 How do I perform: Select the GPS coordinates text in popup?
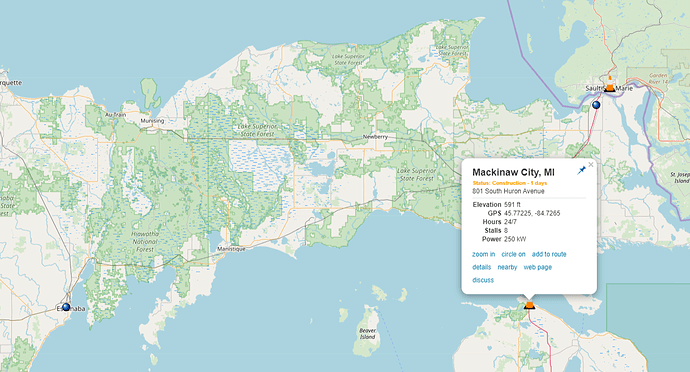(x=532, y=213)
